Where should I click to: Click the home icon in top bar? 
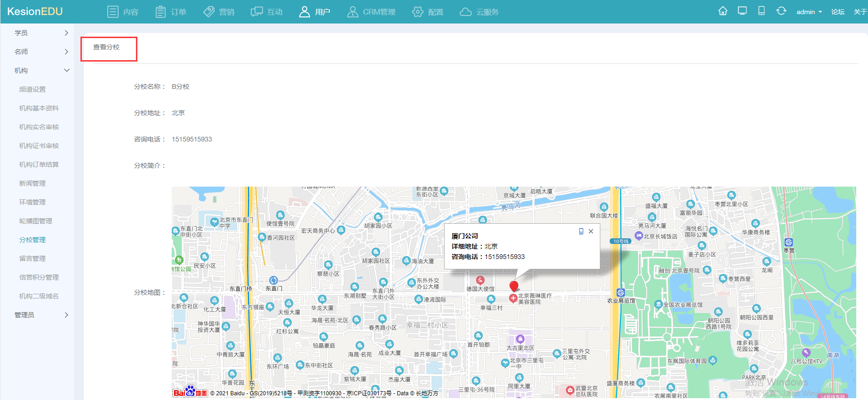723,11
